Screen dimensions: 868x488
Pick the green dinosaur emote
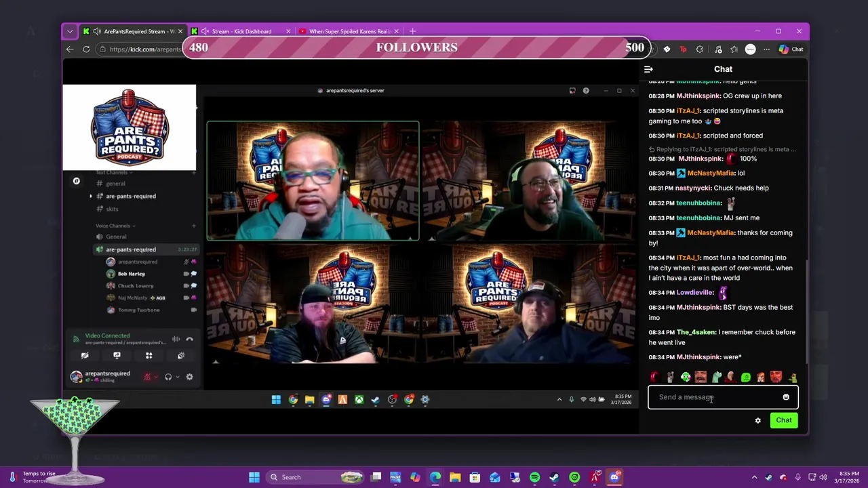click(716, 377)
